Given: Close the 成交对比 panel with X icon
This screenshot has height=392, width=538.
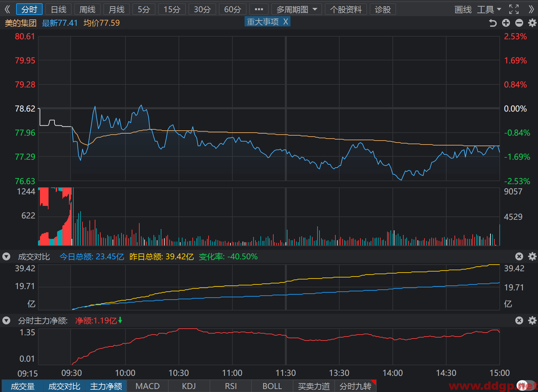Looking at the screenshot, I should 519,256.
